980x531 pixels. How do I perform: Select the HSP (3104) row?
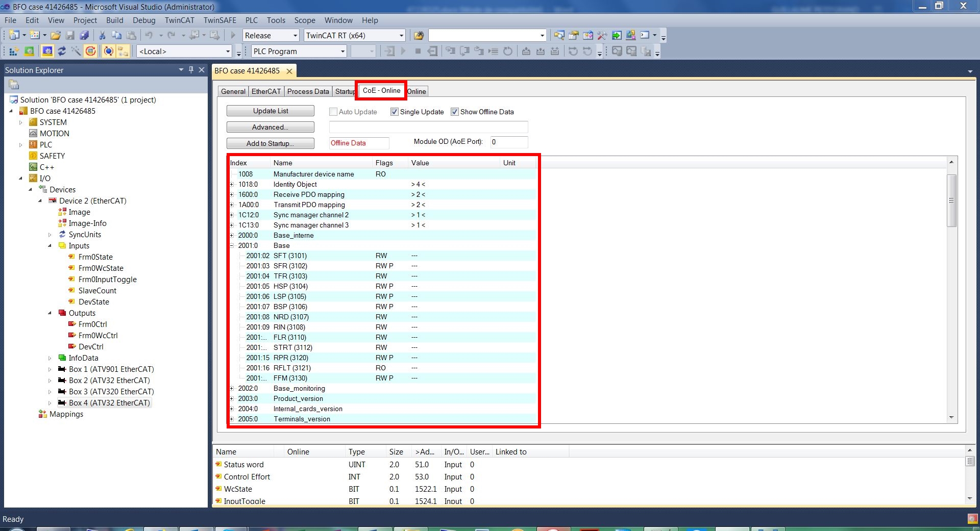[383, 286]
